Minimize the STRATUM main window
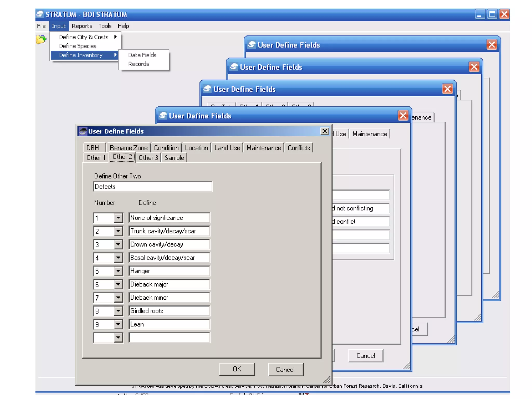The height and width of the screenshot is (399, 532). pyautogui.click(x=480, y=15)
